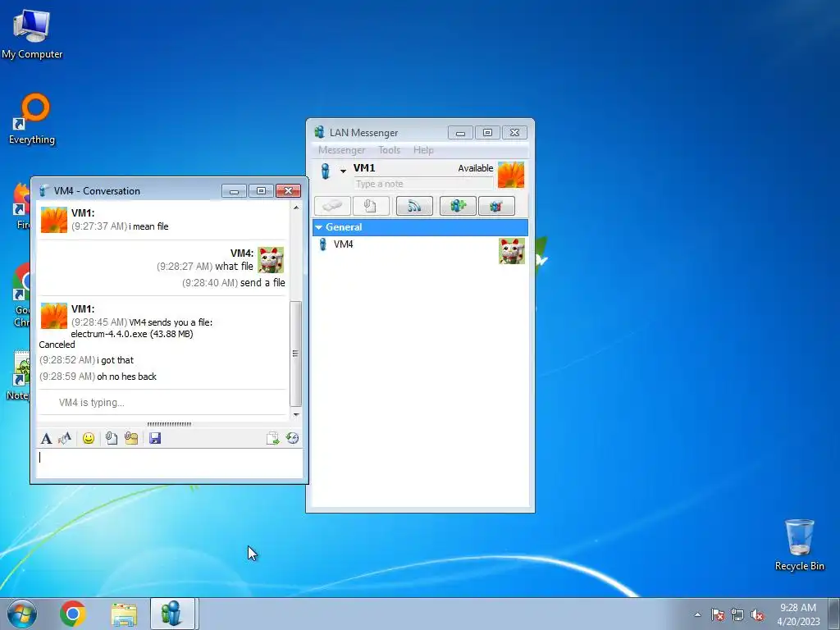Open the status dropdown arrow beside VM1
This screenshot has width=840, height=630.
coord(344,171)
